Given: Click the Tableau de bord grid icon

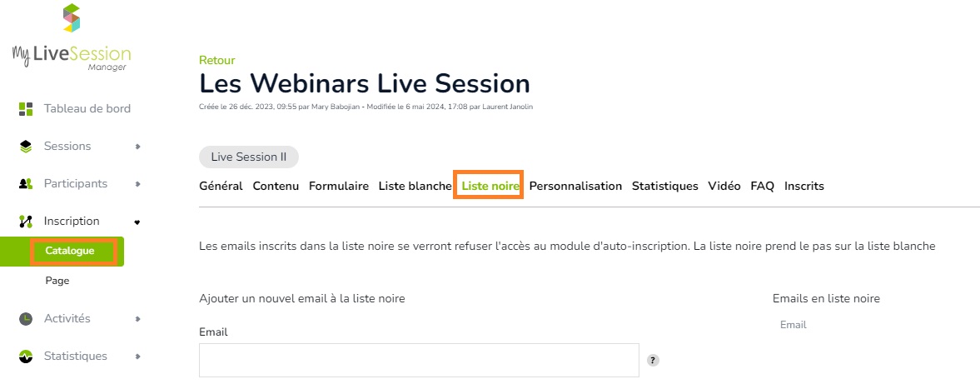Looking at the screenshot, I should [x=26, y=109].
